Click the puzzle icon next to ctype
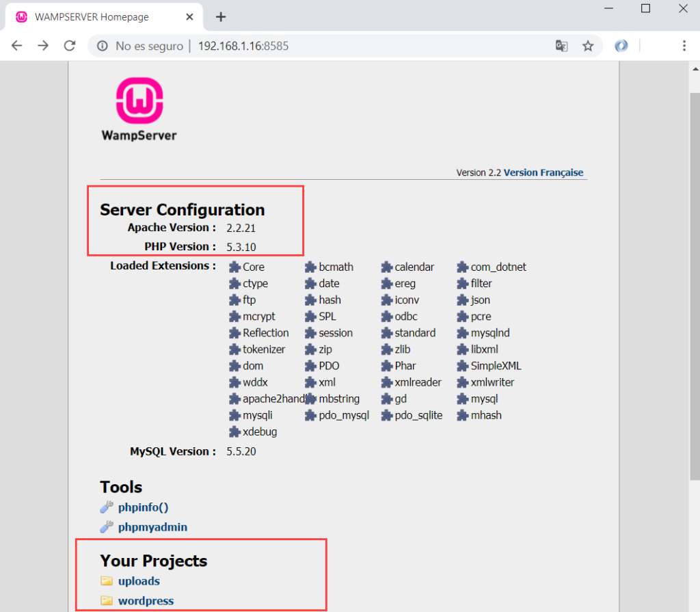This screenshot has width=700, height=612. tap(235, 284)
